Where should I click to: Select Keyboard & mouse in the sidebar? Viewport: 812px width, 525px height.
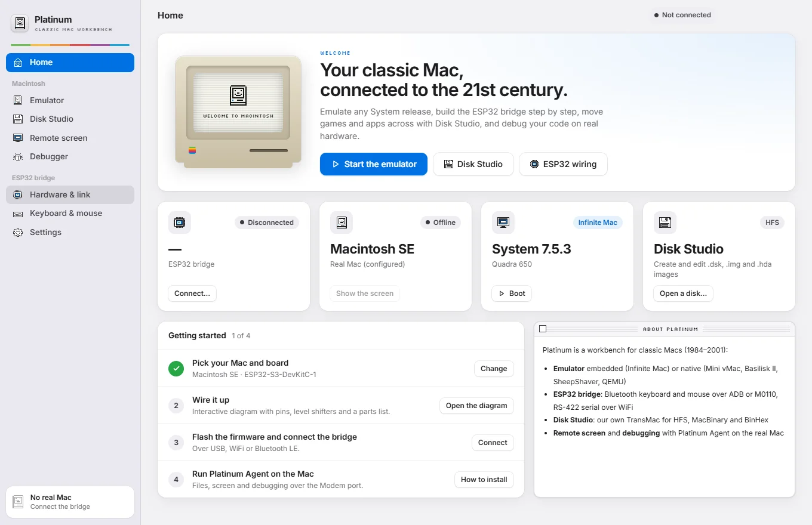70,213
